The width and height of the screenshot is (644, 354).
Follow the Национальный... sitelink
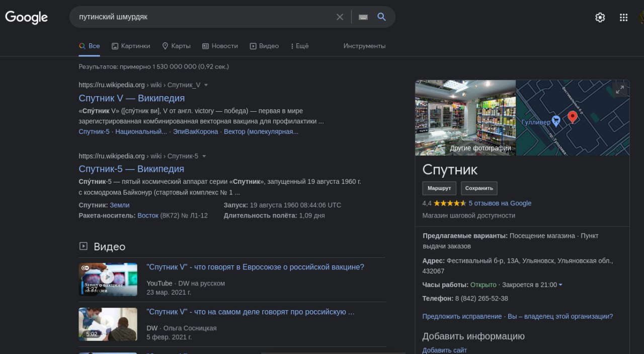click(x=141, y=131)
